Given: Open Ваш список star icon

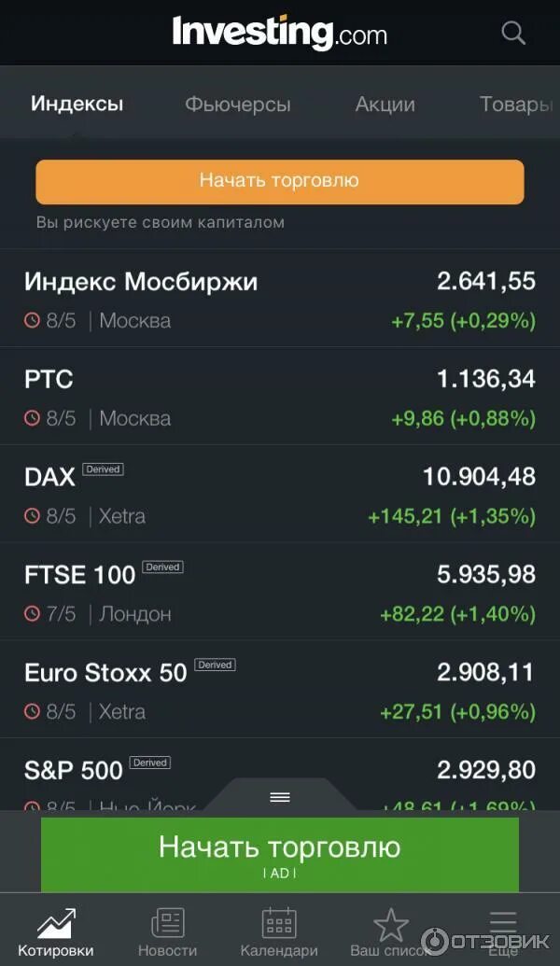Looking at the screenshot, I should pyautogui.click(x=390, y=924).
